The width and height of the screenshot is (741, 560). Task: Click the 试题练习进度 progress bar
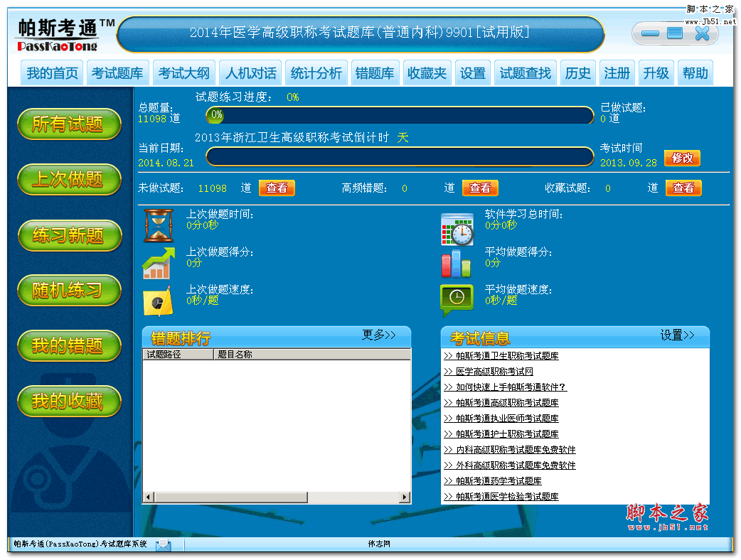click(x=400, y=114)
